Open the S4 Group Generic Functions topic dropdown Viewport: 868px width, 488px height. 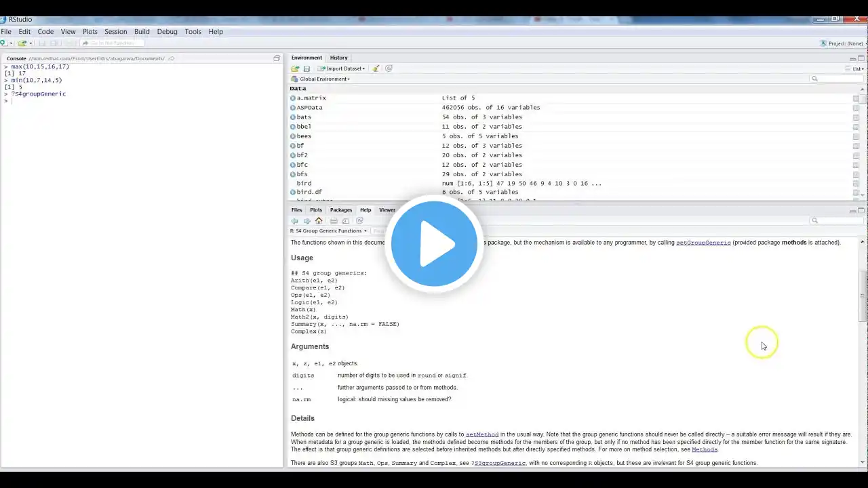click(328, 231)
